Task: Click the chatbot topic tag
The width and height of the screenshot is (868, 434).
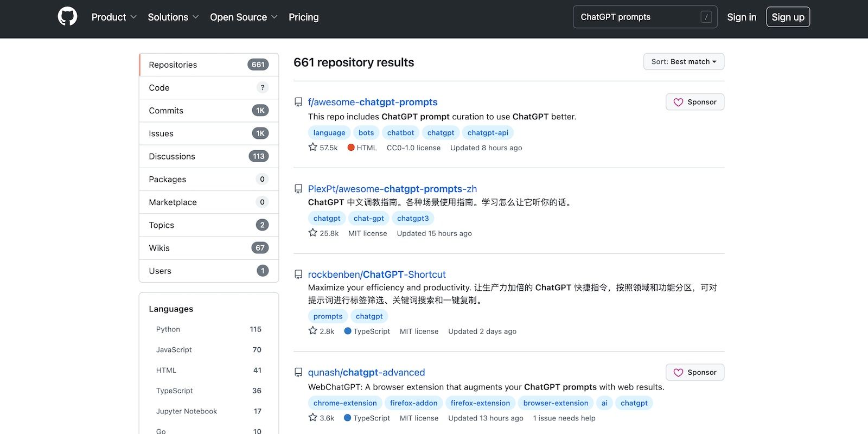Action: coord(400,132)
